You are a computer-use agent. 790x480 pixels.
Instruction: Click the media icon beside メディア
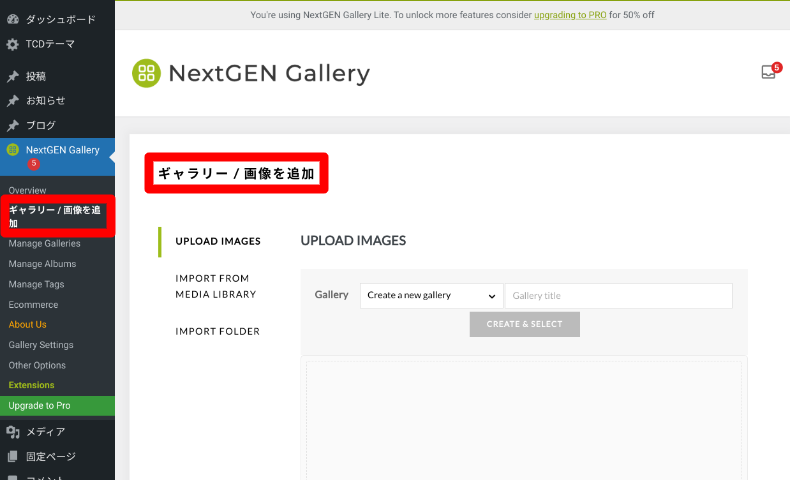click(13, 432)
